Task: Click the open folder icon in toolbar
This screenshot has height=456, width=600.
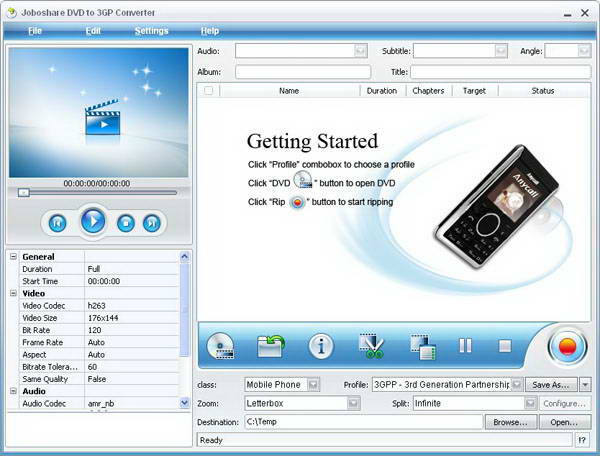Action: pyautogui.click(x=271, y=346)
